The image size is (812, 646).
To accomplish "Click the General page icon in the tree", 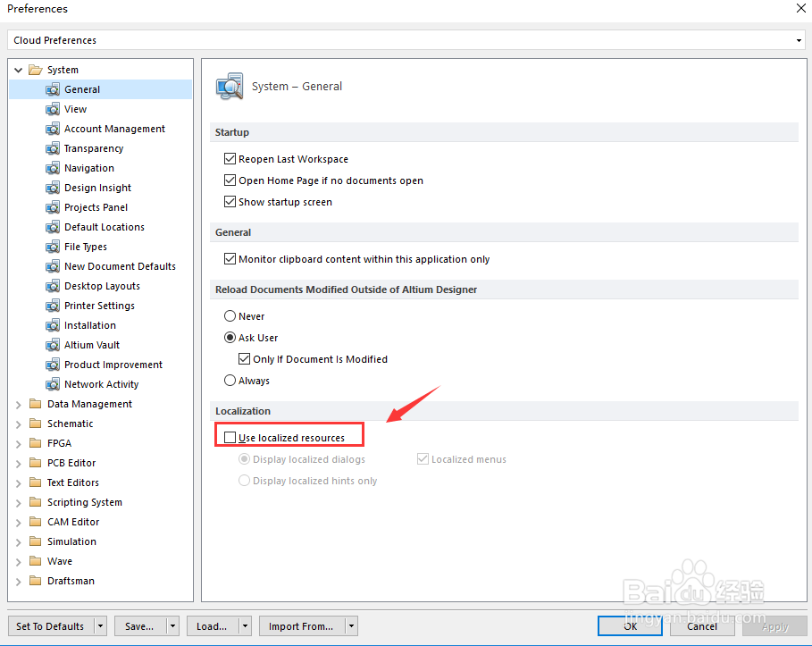I will click(53, 89).
